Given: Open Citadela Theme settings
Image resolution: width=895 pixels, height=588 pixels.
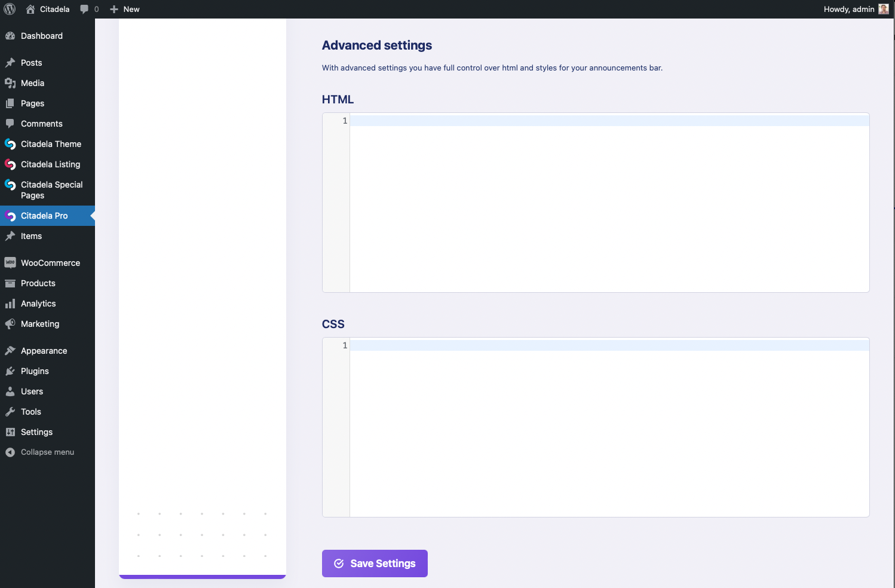Looking at the screenshot, I should pyautogui.click(x=47, y=144).
